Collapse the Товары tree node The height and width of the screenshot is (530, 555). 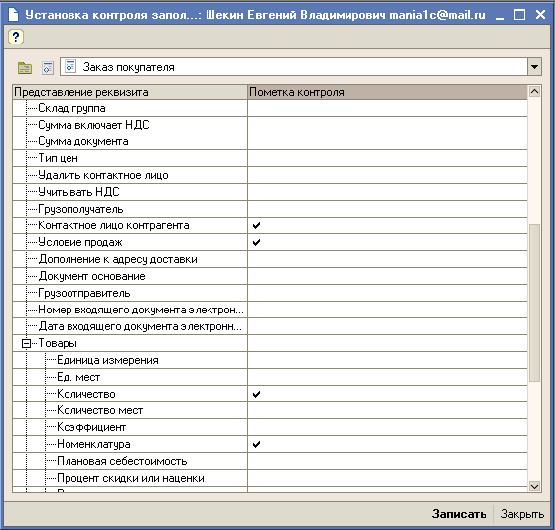[26, 343]
